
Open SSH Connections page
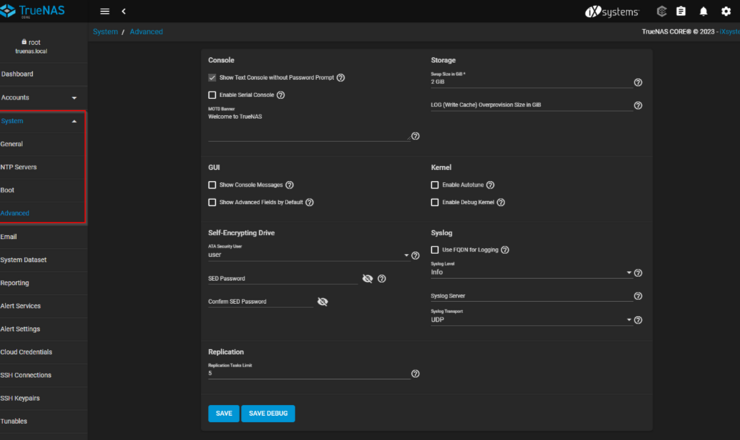(x=43, y=375)
